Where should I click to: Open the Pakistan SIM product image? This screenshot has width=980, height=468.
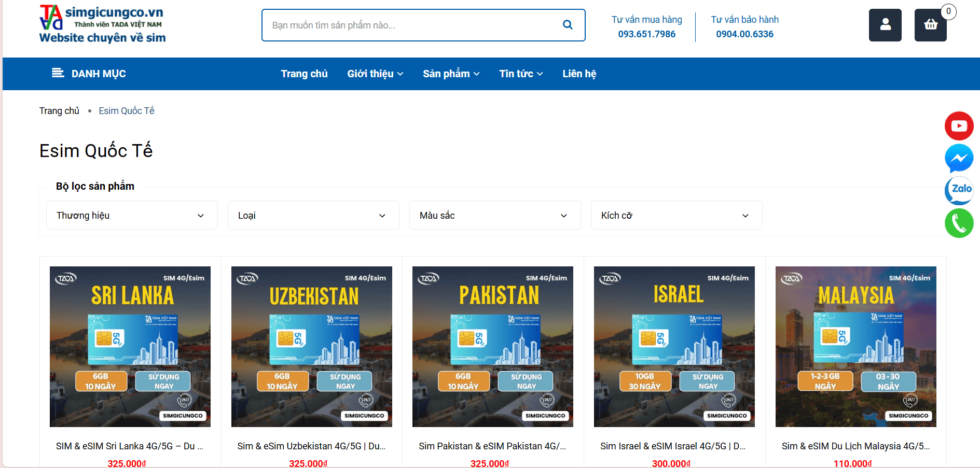coord(493,347)
